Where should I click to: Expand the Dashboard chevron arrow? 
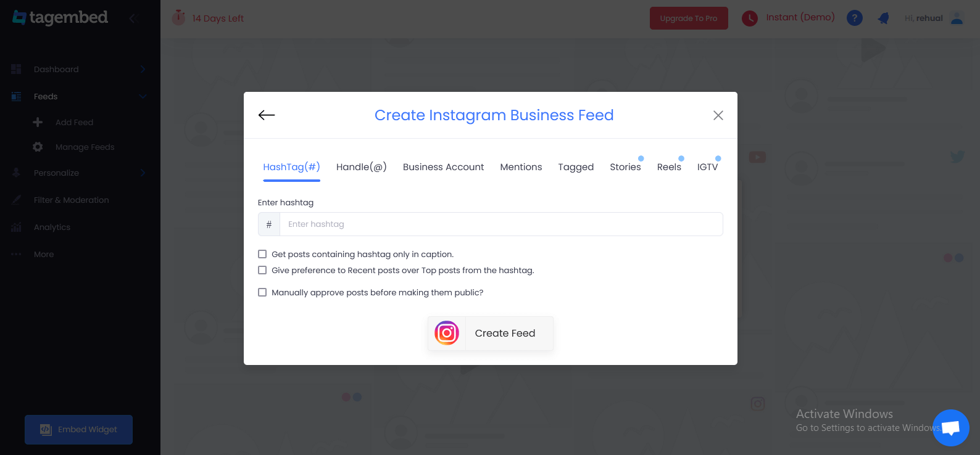[x=143, y=69]
